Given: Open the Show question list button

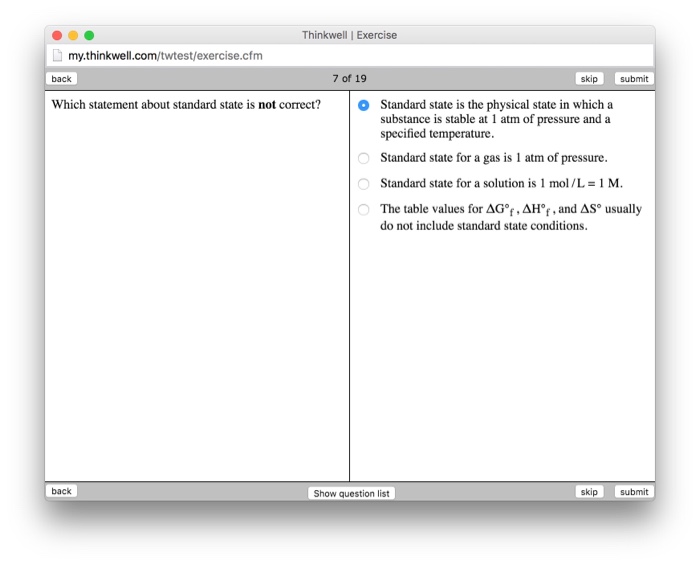Looking at the screenshot, I should [x=351, y=493].
